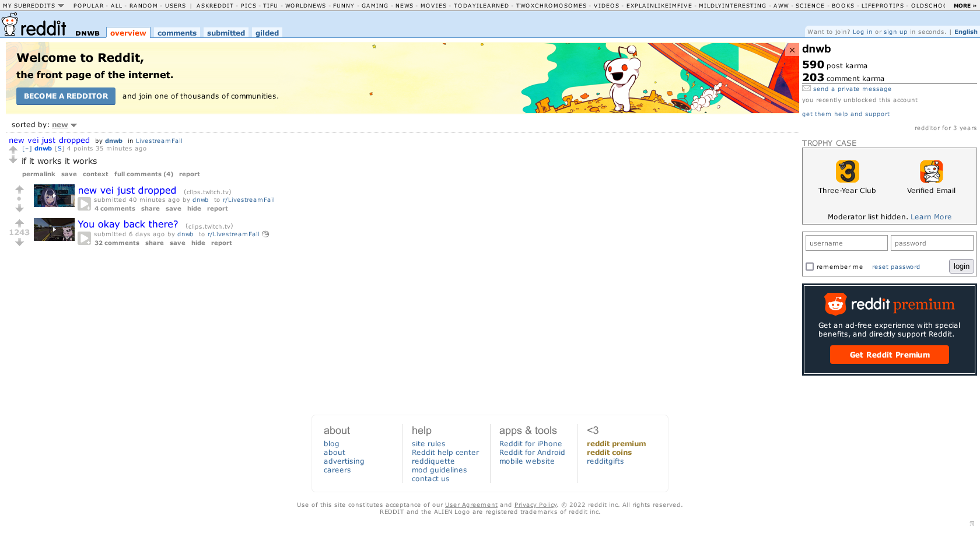Open Gaming from top bar
This screenshot has height=557, width=980.
(374, 5)
